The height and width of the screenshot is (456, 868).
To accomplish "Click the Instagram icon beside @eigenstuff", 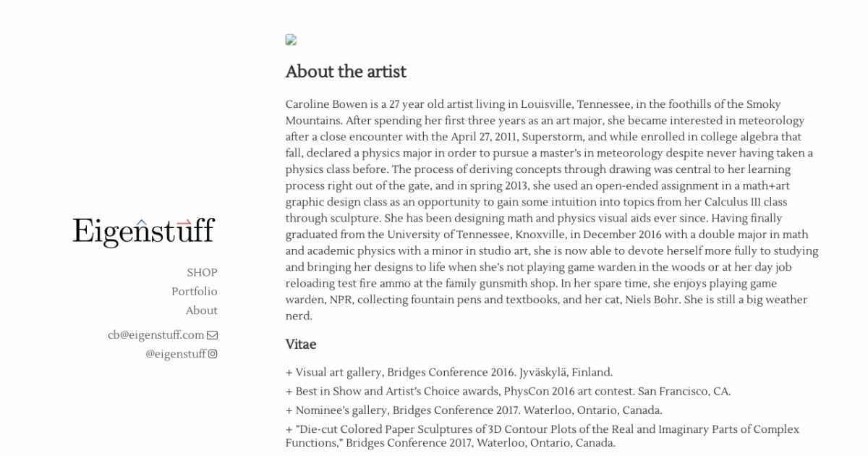I will click(x=213, y=354).
